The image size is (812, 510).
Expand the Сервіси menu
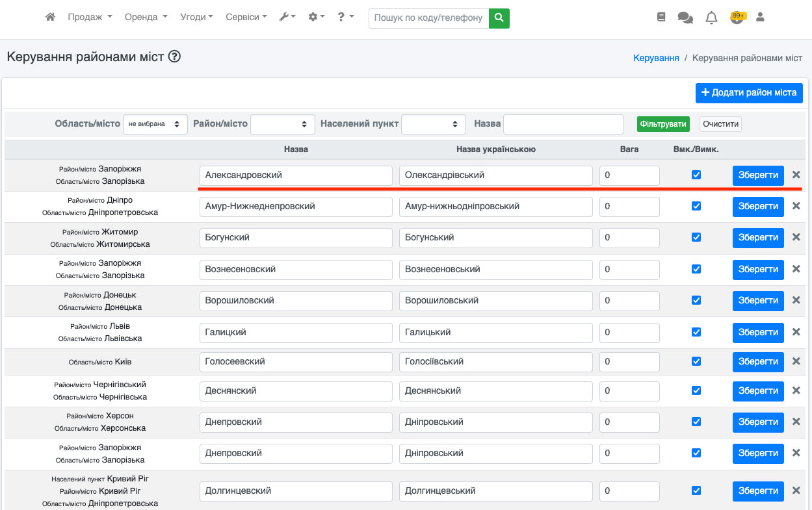click(x=246, y=18)
